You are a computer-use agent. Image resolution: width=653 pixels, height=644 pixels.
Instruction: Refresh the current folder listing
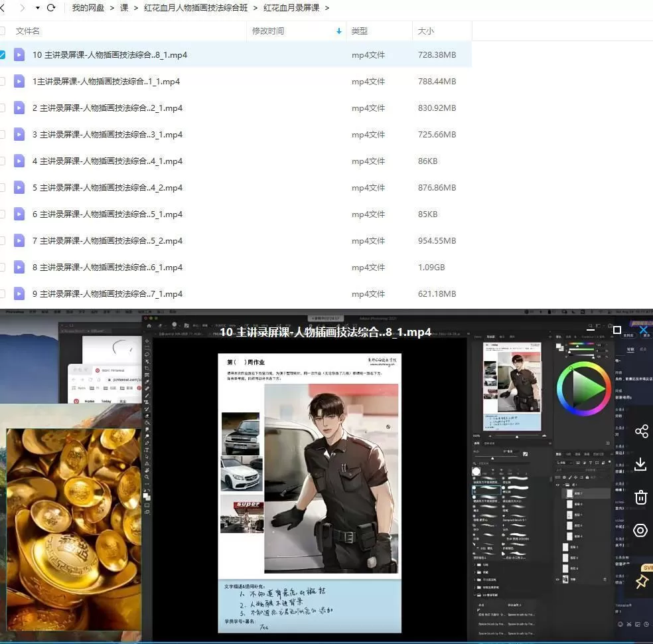tap(51, 8)
